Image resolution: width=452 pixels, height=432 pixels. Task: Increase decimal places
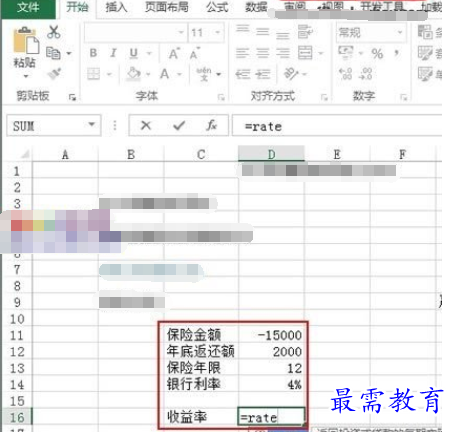345,74
